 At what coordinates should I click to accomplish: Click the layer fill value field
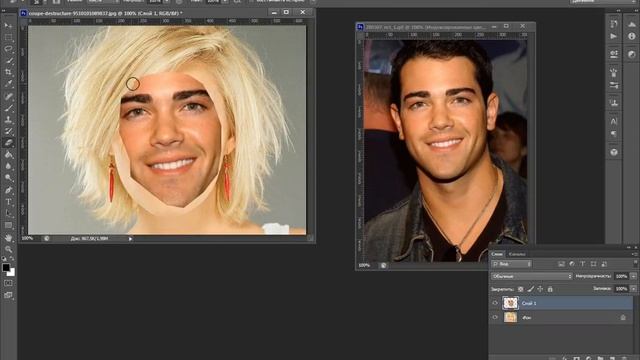tap(622, 289)
